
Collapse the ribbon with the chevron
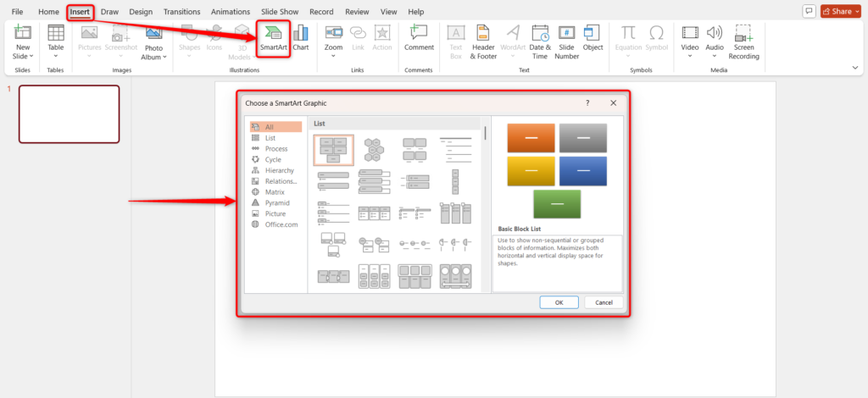[855, 68]
